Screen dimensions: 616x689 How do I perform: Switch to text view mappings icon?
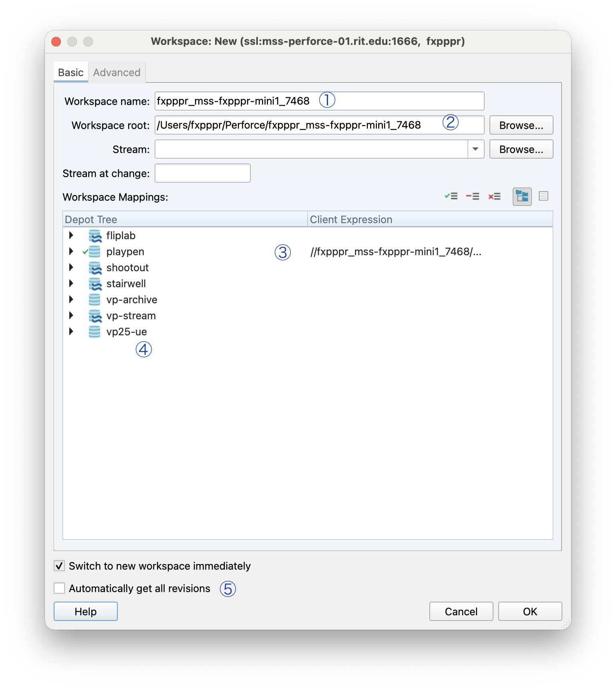click(543, 196)
